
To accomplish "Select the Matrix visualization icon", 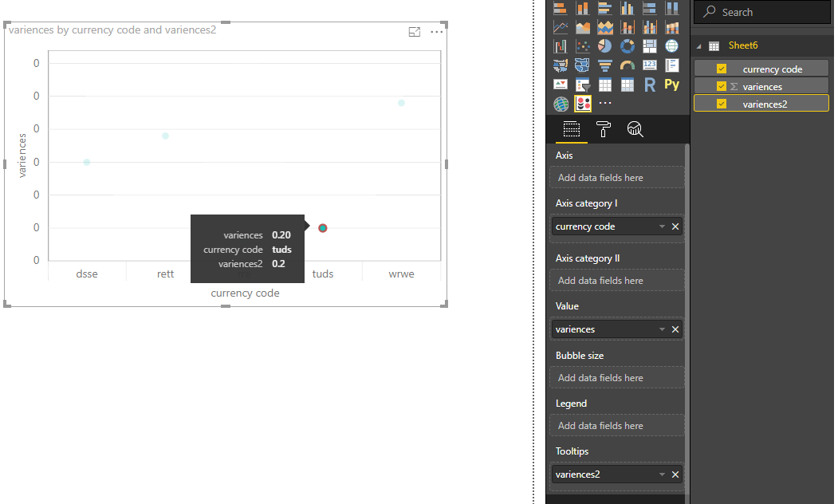I will pos(628,85).
